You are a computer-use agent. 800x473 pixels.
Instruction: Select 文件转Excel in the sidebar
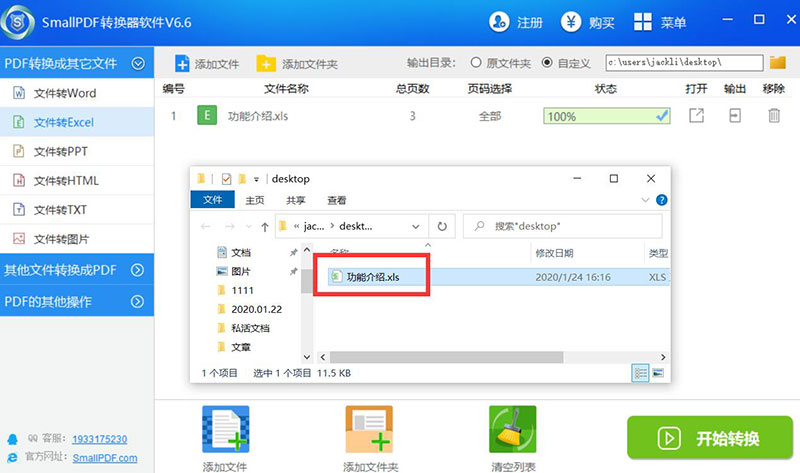[77, 122]
